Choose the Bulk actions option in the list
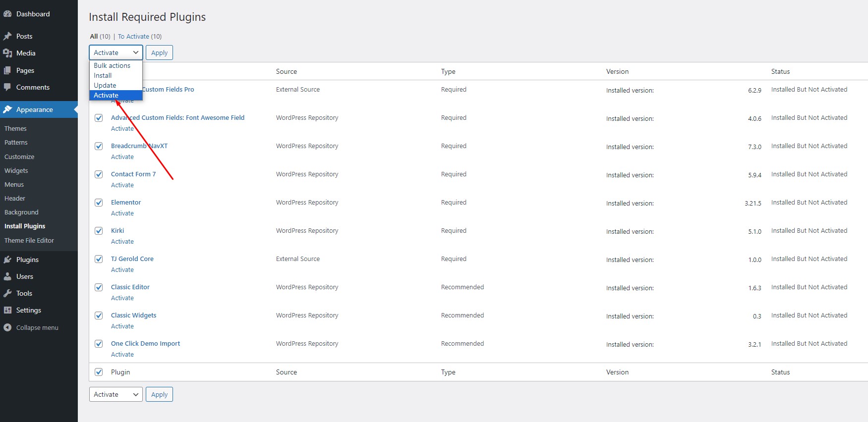This screenshot has width=868, height=422. click(116, 65)
